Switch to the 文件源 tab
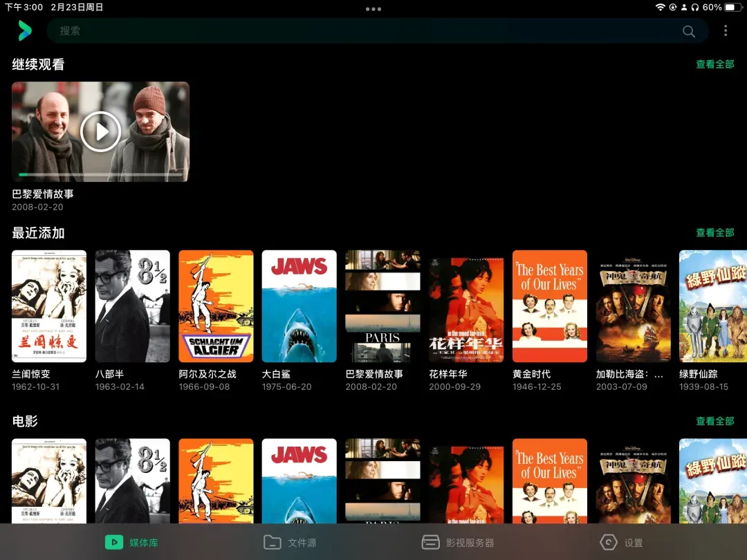747x560 pixels. [290, 543]
